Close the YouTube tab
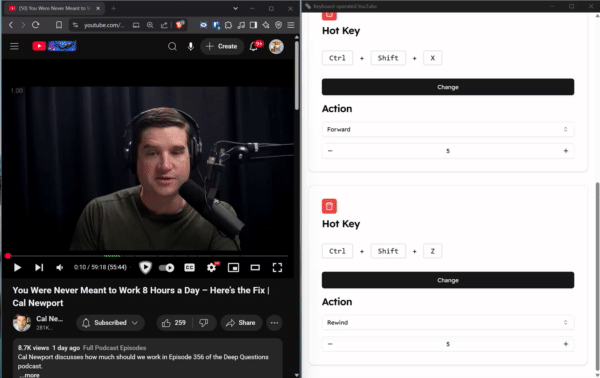 [98, 8]
